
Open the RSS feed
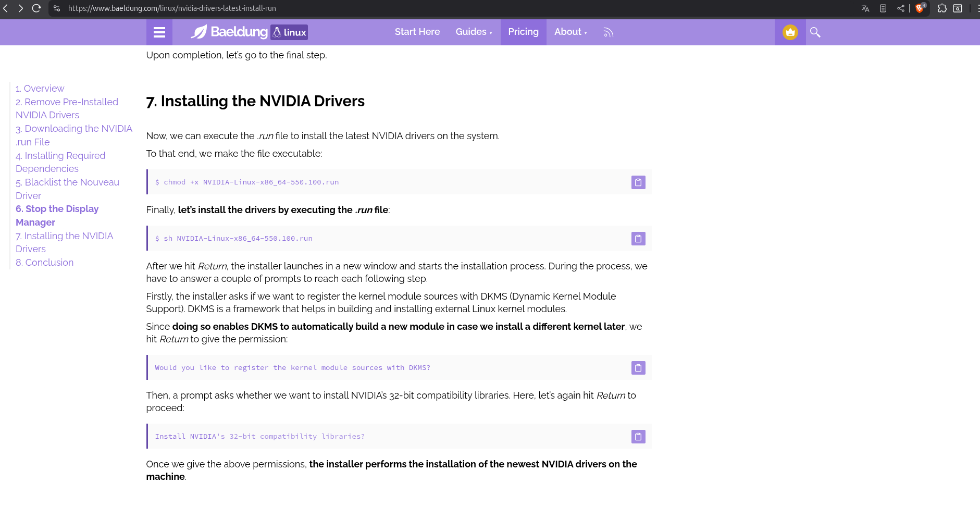point(609,32)
